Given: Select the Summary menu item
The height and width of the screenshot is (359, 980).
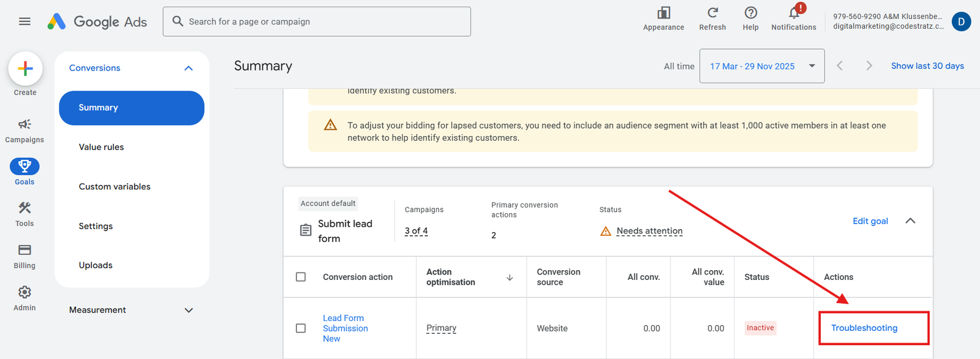Looking at the screenshot, I should pos(132,108).
